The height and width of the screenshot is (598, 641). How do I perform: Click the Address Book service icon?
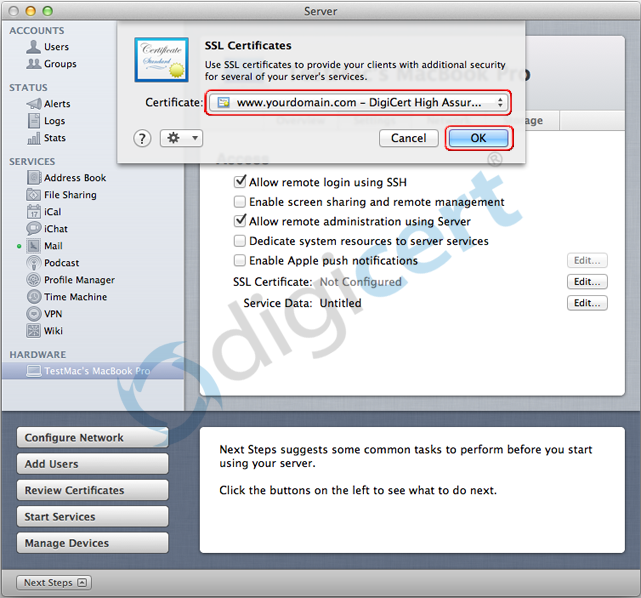tap(34, 178)
